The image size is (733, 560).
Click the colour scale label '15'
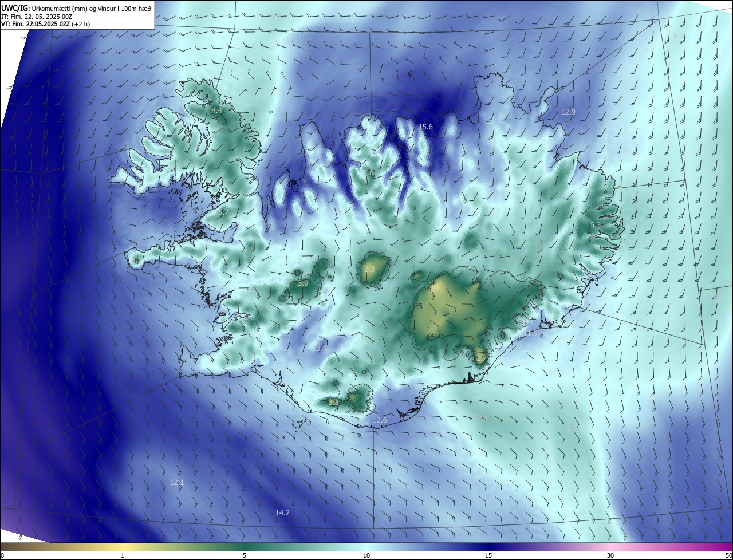488,556
